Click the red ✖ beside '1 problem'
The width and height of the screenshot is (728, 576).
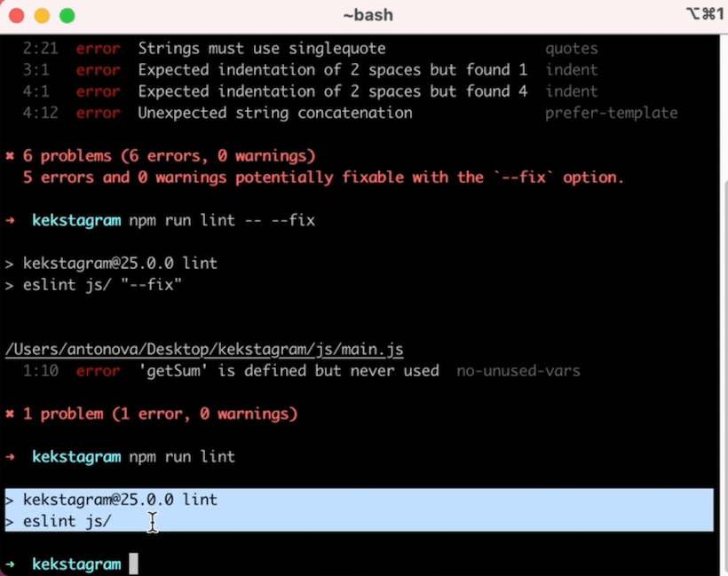click(10, 414)
